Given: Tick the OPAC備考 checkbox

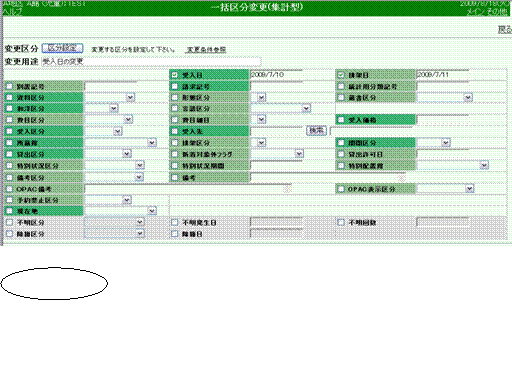Looking at the screenshot, I should pyautogui.click(x=9, y=189).
